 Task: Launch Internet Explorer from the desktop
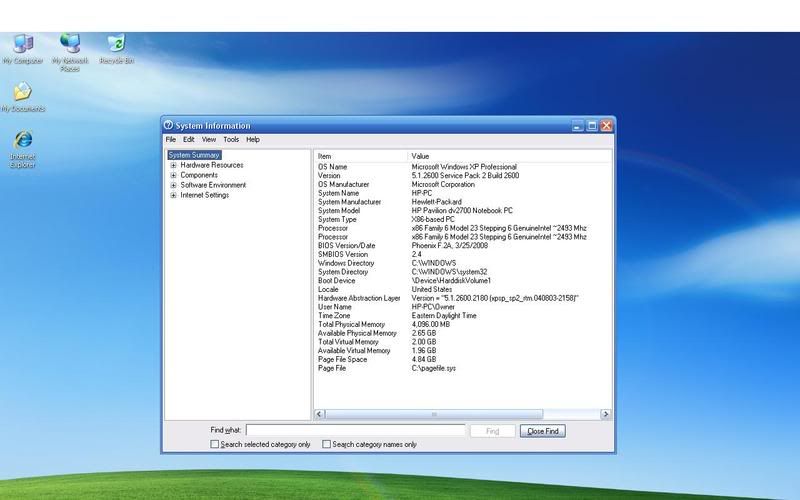point(22,141)
